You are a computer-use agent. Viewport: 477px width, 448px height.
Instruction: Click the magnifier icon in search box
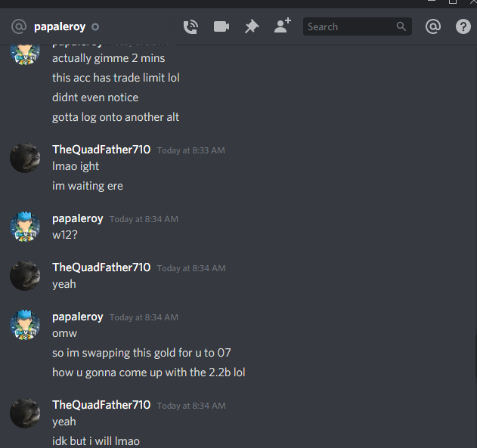coord(401,26)
